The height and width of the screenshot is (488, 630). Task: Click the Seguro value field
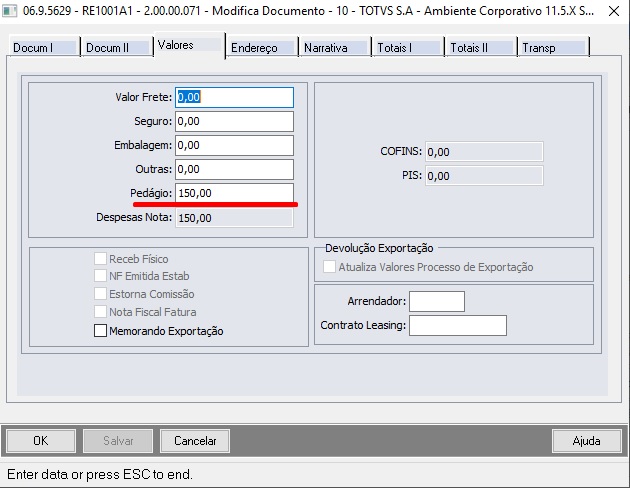click(x=234, y=121)
